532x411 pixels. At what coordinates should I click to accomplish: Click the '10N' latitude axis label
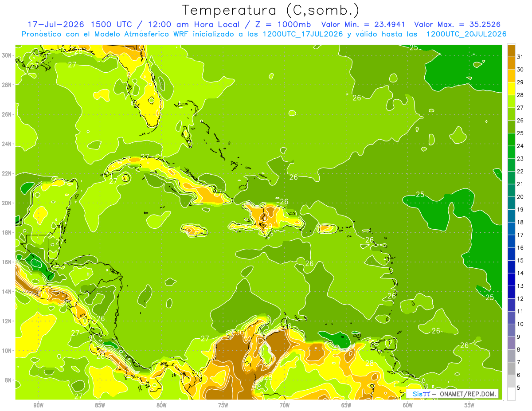(7, 351)
